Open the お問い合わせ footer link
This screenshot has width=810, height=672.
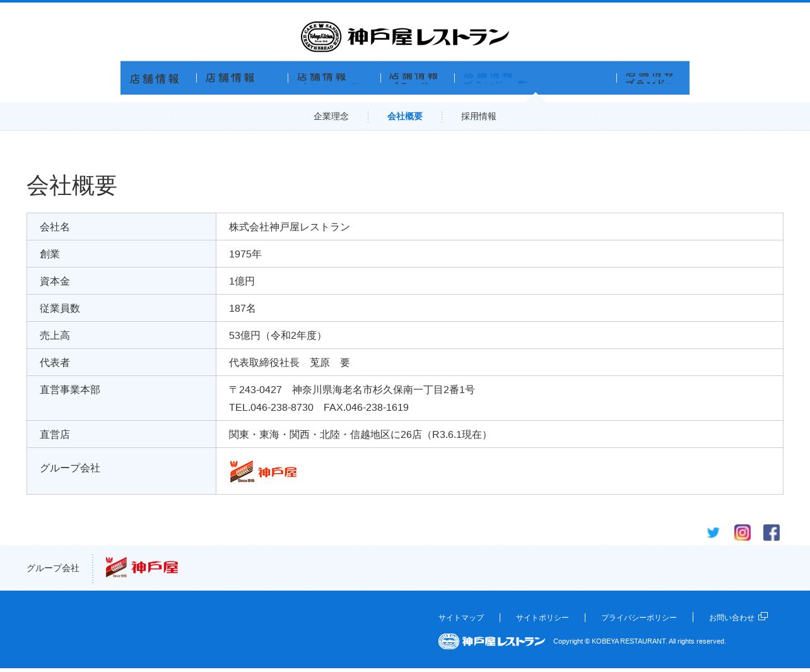[x=732, y=618]
